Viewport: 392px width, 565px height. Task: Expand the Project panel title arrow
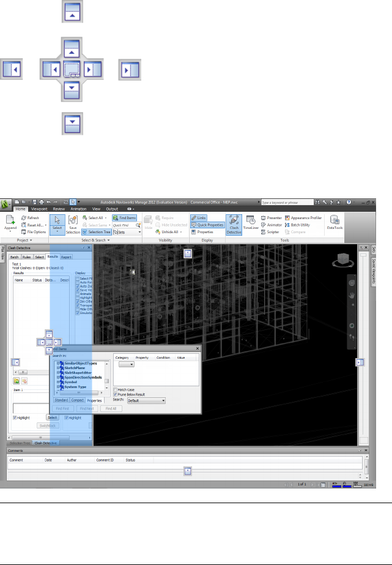[x=31, y=241]
